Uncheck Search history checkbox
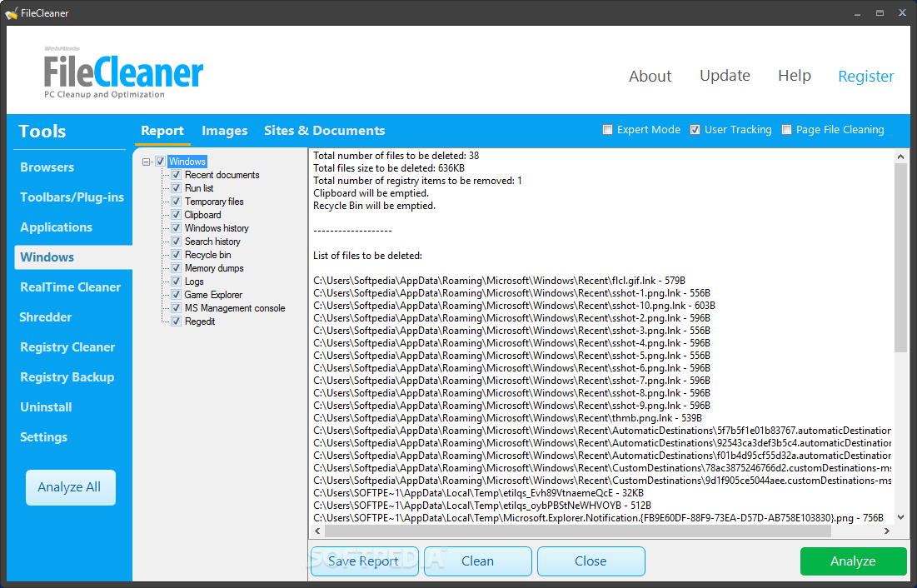This screenshot has height=588, width=917. (176, 241)
